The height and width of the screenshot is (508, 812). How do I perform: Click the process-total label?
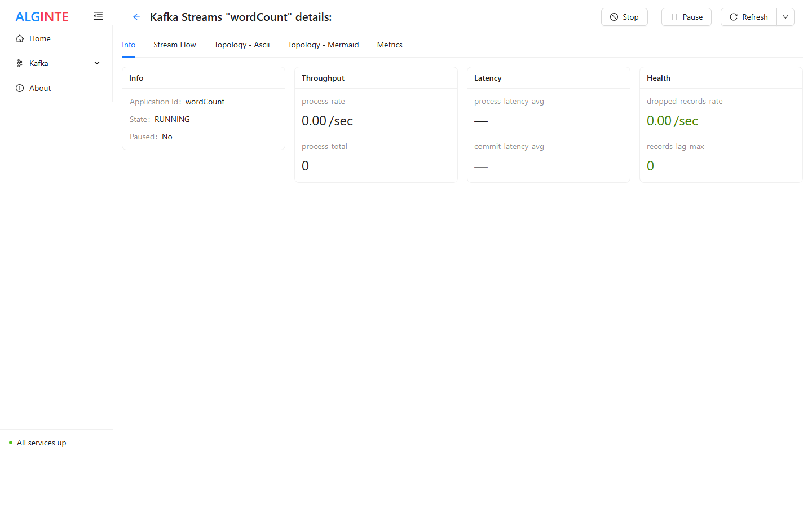pyautogui.click(x=324, y=146)
